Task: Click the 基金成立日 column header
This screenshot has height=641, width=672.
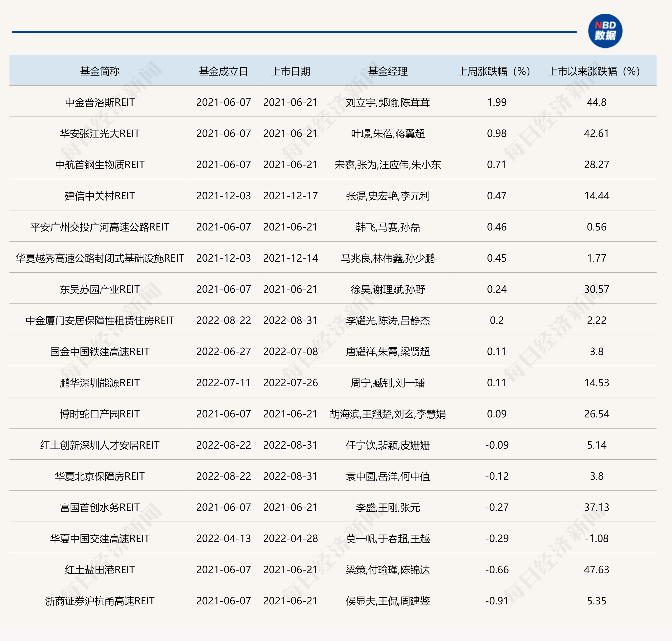Action: pos(223,71)
